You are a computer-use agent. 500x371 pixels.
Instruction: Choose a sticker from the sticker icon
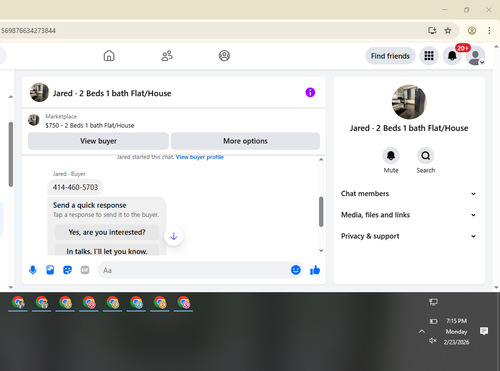tap(67, 270)
